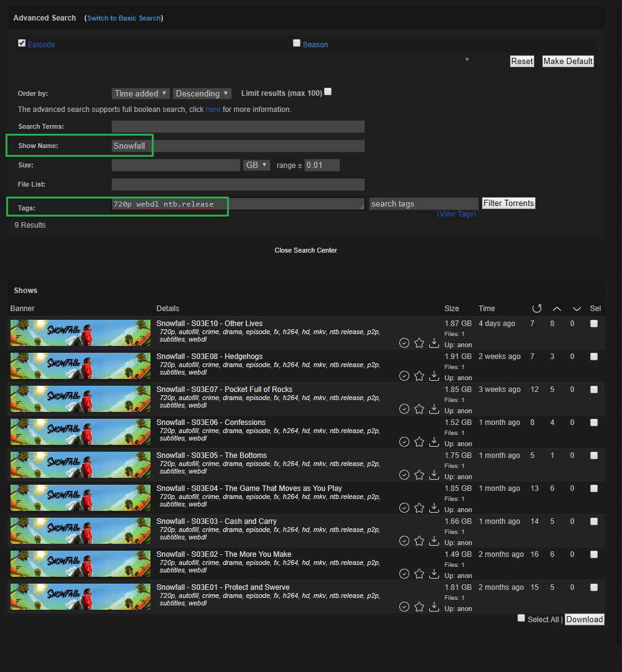Screen dimensions: 622x672
Task: Close Search Center
Action: [305, 250]
